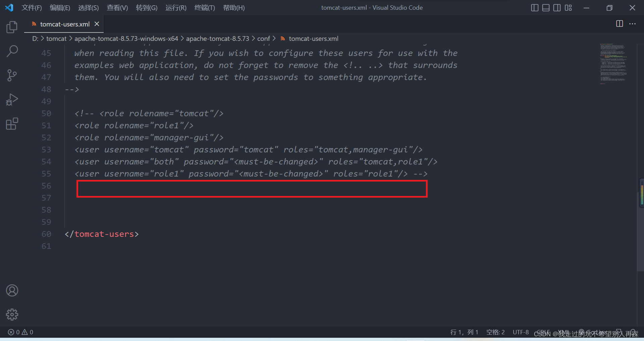Click line number 60 in gutter

pos(46,234)
